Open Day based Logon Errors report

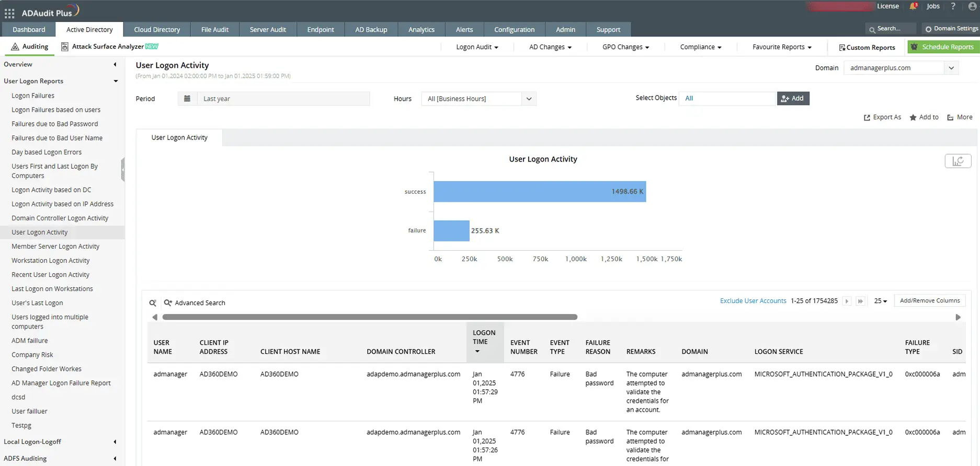(x=47, y=152)
